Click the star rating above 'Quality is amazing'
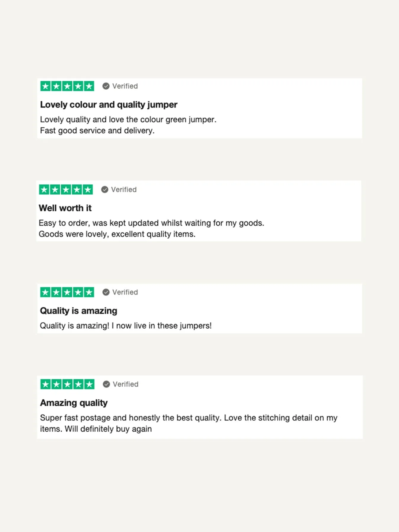Screen dimensions: 399x532 pyautogui.click(x=67, y=292)
